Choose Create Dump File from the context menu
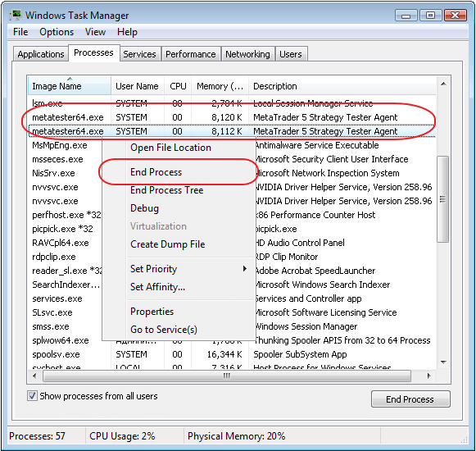 pos(168,244)
